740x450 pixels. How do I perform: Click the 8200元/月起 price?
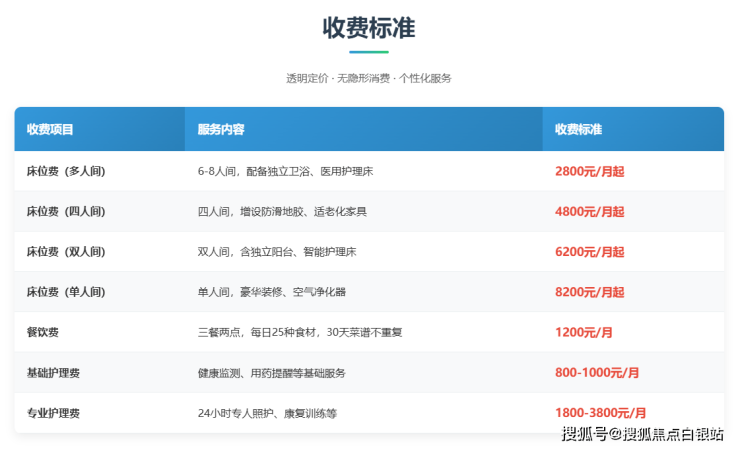click(x=589, y=292)
